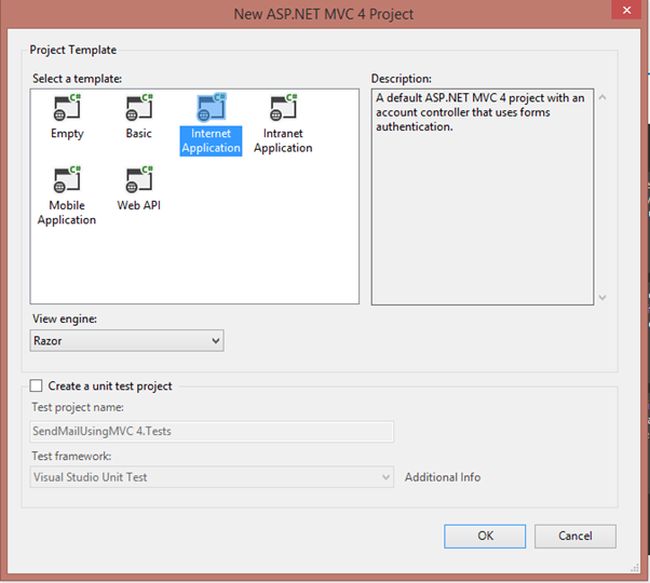Select the Empty template icon
Viewport: 650px width, 583px height.
[x=67, y=107]
